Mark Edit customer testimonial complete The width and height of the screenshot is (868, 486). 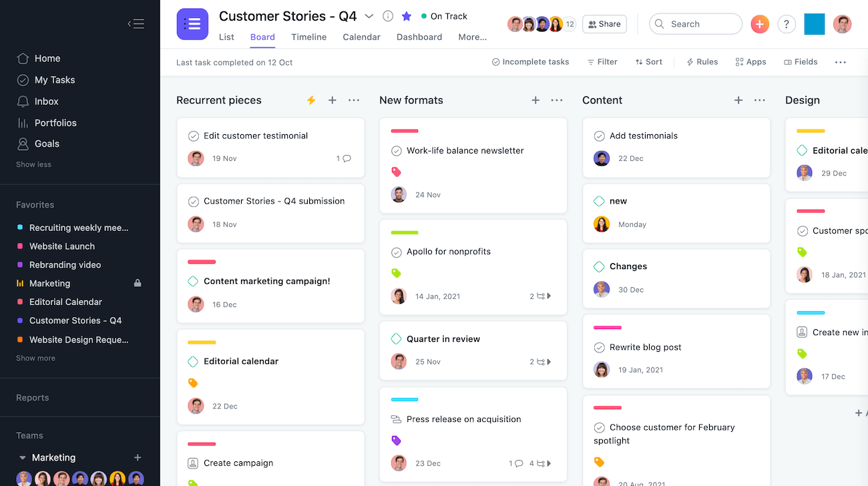coord(194,136)
